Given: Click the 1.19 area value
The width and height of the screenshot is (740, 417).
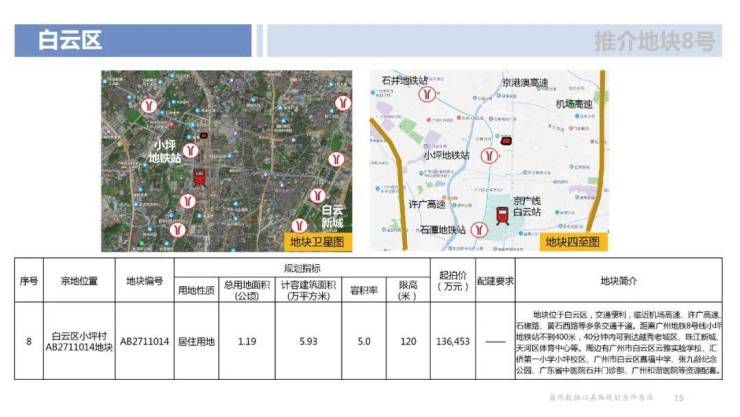Looking at the screenshot, I should click(x=247, y=341).
